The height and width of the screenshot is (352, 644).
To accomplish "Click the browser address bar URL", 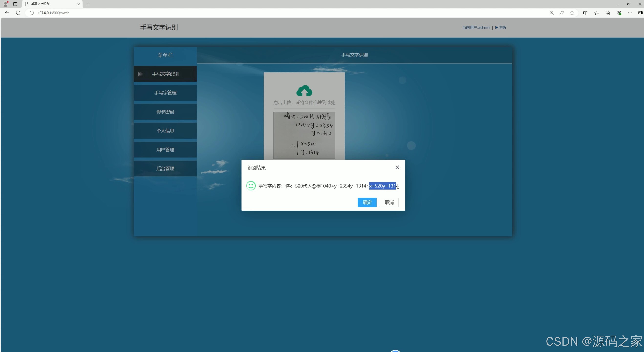I will [54, 13].
